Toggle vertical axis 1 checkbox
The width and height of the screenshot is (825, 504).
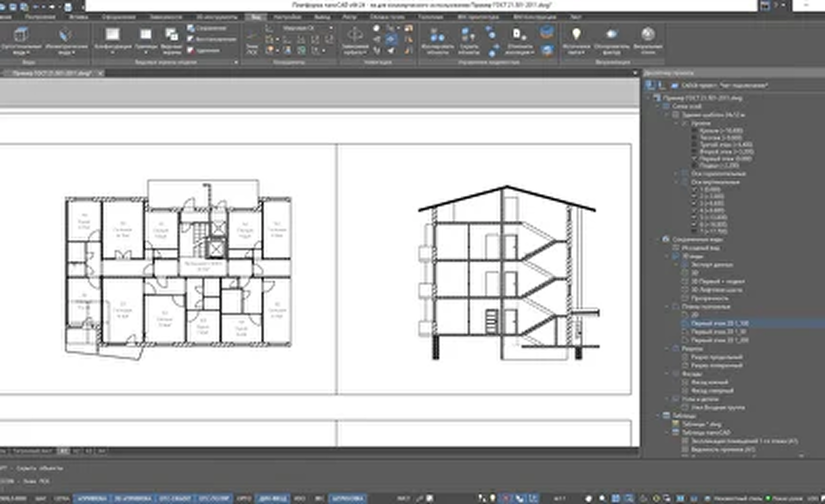tap(695, 189)
